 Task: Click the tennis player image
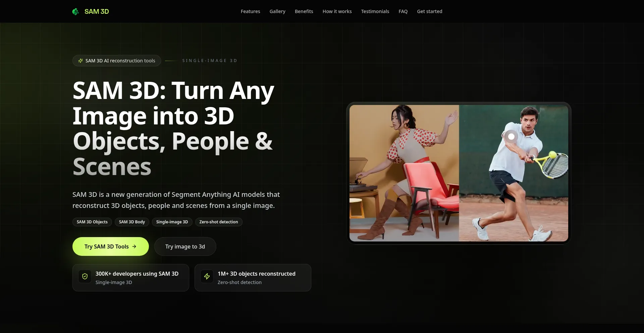pos(514,173)
